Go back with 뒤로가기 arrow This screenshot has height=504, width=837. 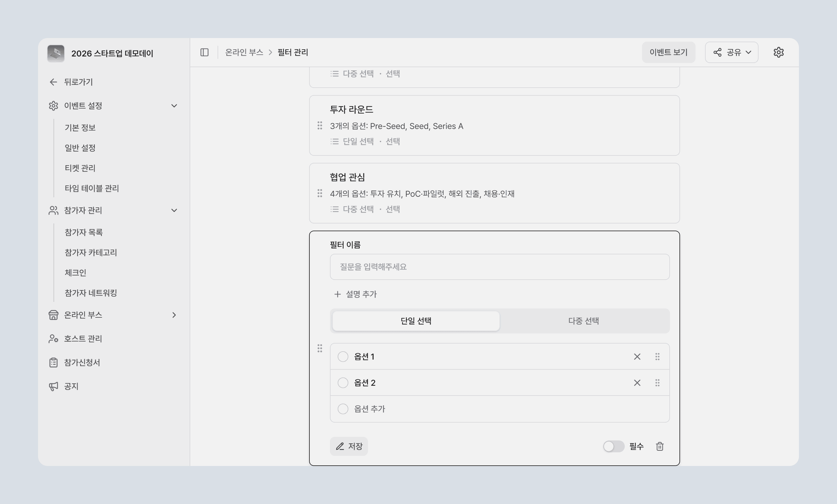coord(53,82)
